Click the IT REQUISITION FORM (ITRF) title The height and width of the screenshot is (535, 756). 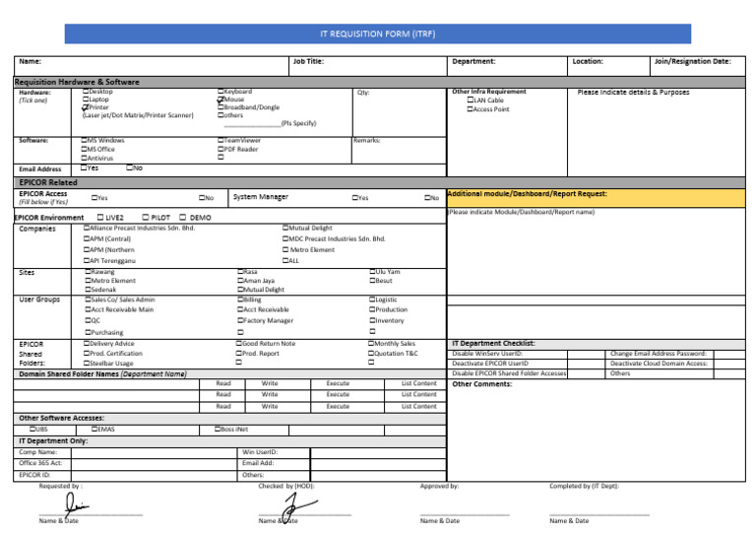click(378, 33)
